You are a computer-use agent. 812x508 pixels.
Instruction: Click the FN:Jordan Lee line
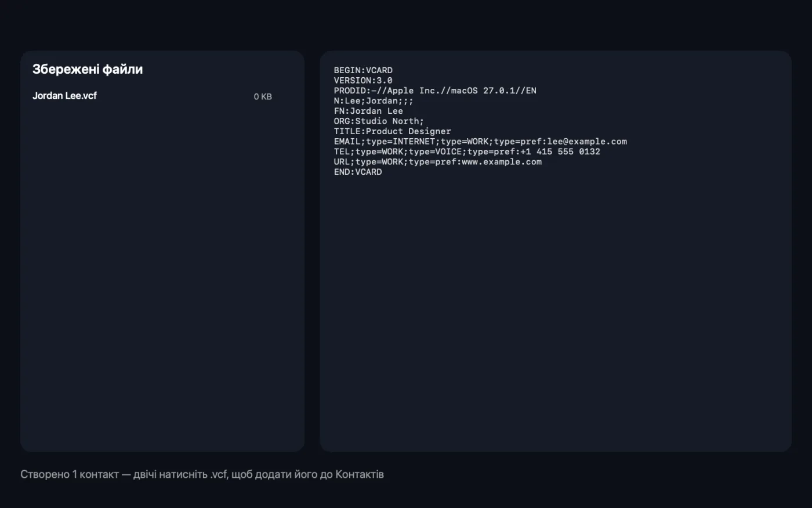pyautogui.click(x=368, y=111)
